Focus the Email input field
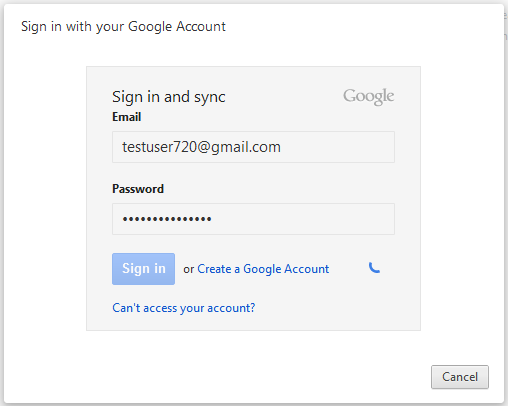 (x=253, y=147)
